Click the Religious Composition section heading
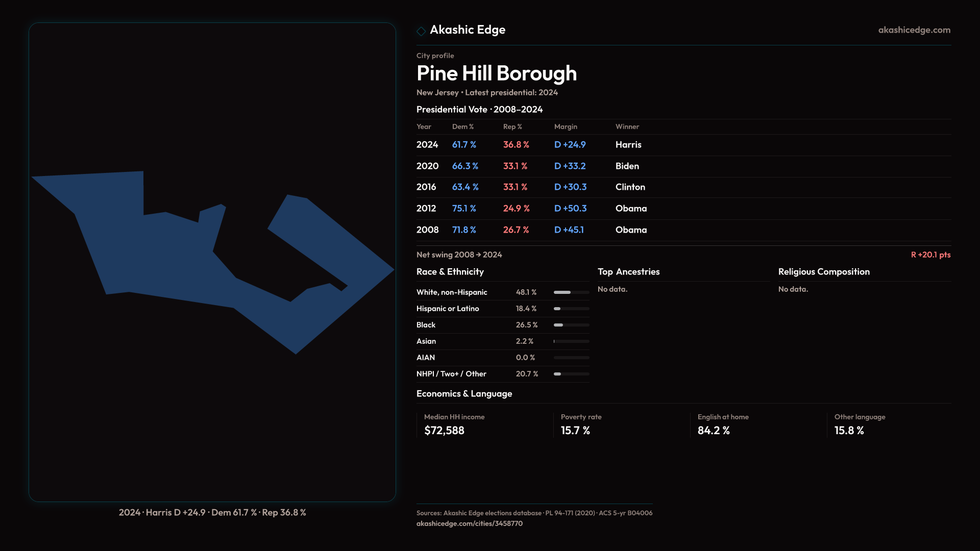The width and height of the screenshot is (980, 551). pyautogui.click(x=823, y=272)
